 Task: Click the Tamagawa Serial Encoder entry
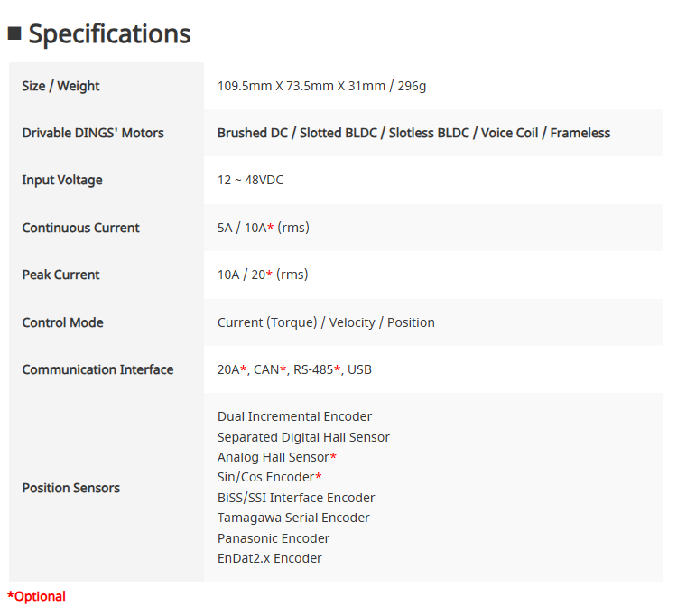point(293,518)
